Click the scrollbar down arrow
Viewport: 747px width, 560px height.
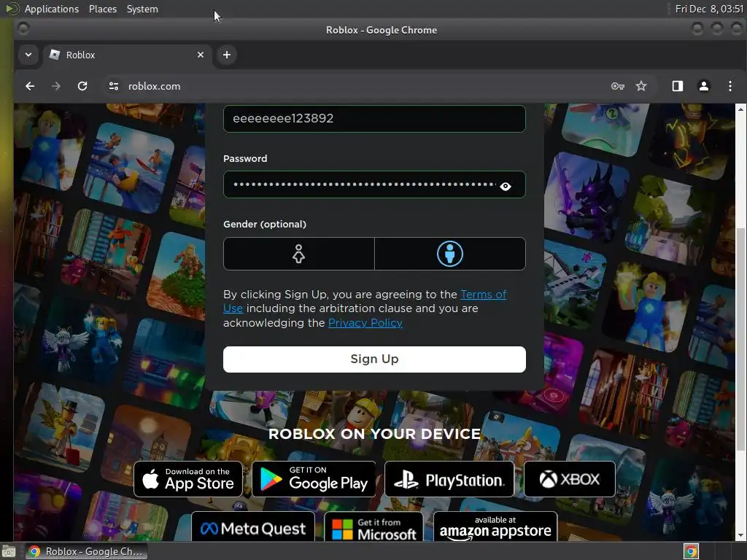tap(740, 536)
